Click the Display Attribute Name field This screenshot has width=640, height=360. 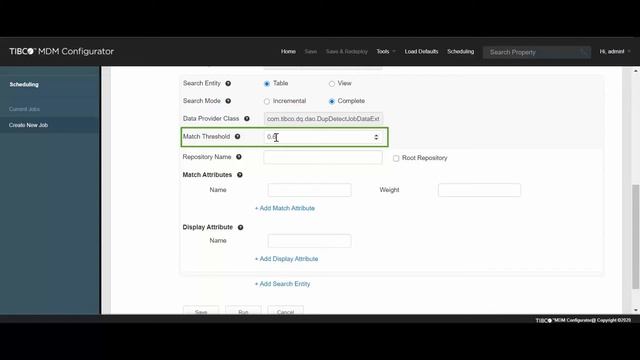309,241
